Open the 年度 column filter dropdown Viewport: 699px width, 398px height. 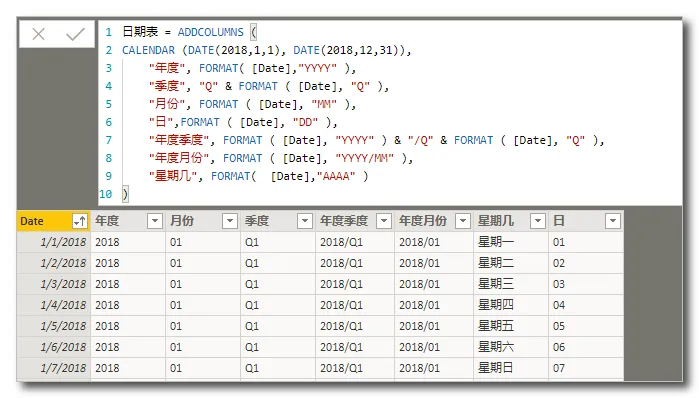[155, 221]
